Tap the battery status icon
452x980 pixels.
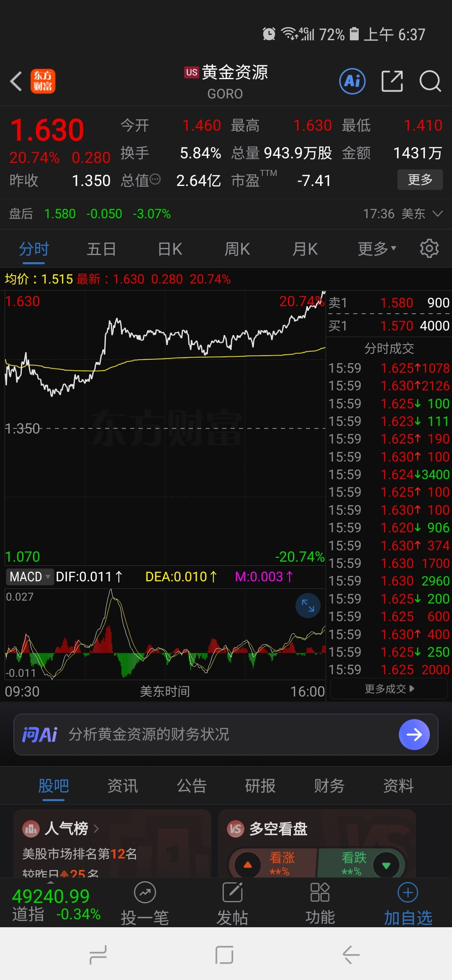354,34
